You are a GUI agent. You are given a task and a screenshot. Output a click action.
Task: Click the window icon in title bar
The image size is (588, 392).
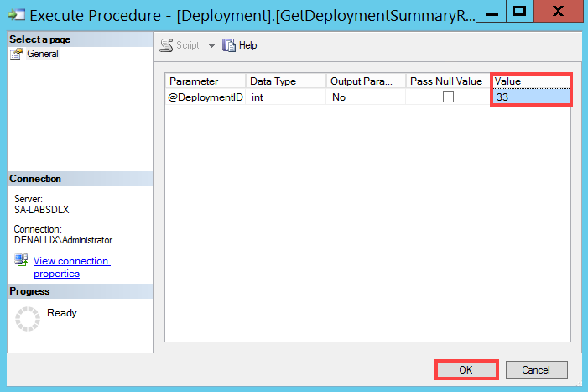click(x=15, y=14)
